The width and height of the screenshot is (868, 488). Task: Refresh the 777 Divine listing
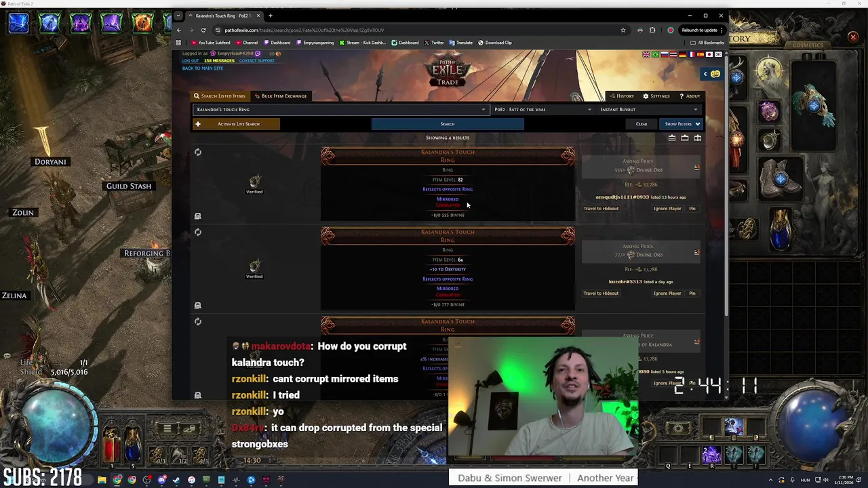pos(198,232)
